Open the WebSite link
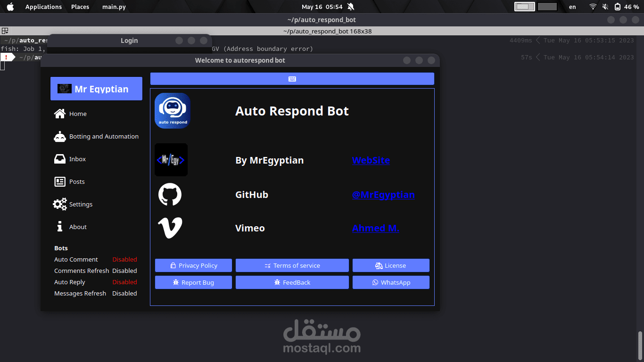This screenshot has width=644, height=362. (371, 160)
